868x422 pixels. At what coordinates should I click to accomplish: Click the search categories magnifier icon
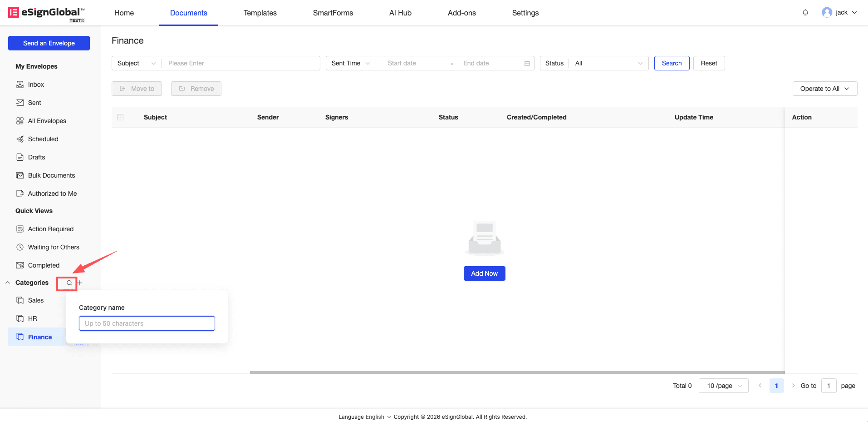(x=69, y=283)
